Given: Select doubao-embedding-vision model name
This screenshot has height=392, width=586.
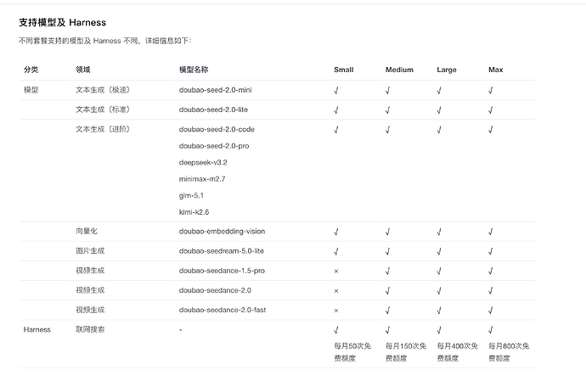Looking at the screenshot, I should coord(222,231).
